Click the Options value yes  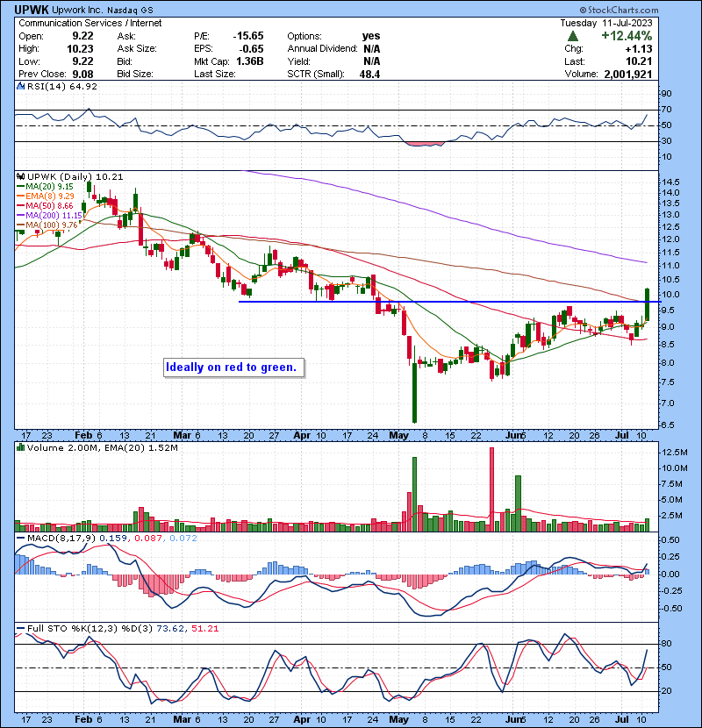coord(371,36)
